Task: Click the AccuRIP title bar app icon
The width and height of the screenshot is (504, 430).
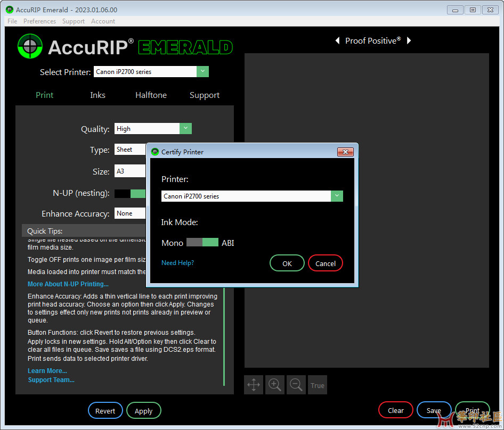Action: click(10, 10)
